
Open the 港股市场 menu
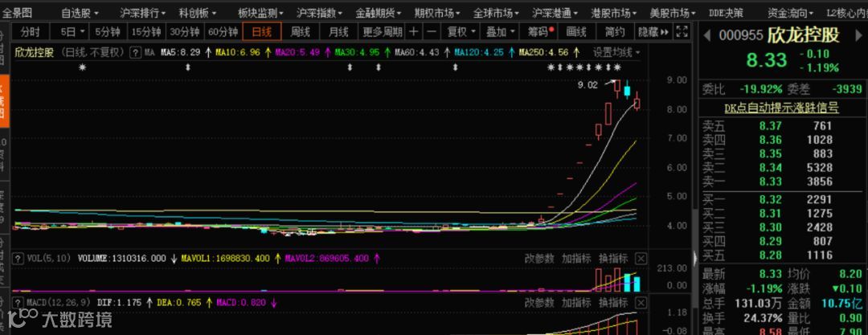click(613, 12)
